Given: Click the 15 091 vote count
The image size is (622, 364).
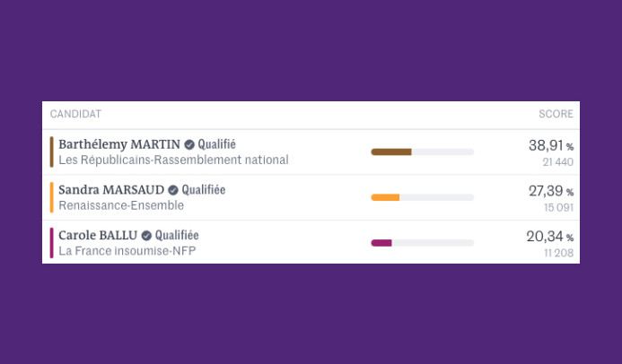Looking at the screenshot, I should coord(557,208).
